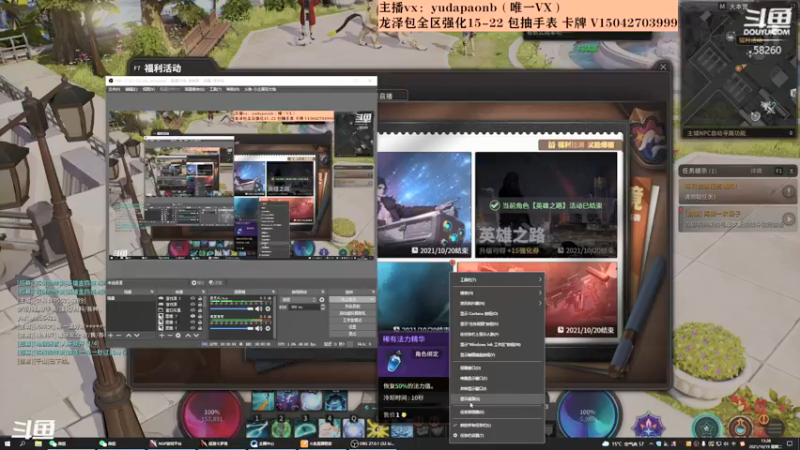This screenshot has height=450, width=800.
Task: Pop out the scene transitions dock panel
Action: click(323, 292)
